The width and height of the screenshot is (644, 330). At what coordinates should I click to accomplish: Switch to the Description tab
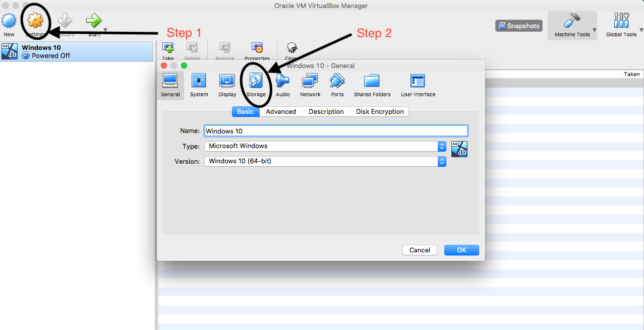coord(326,111)
